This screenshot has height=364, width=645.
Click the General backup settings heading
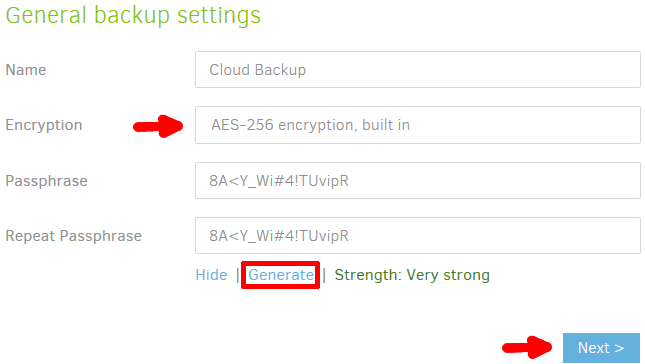[x=133, y=16]
